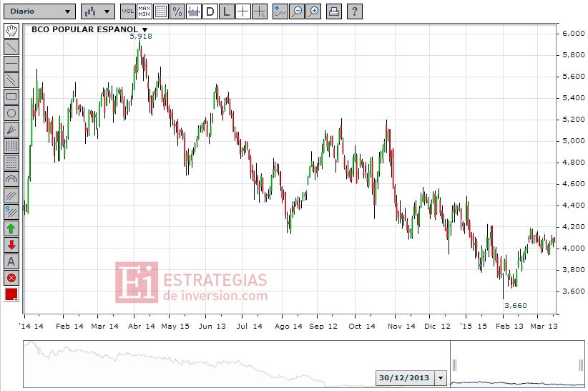This screenshot has width=588, height=391.
Task: Print the chart using printer icon
Action: click(334, 11)
